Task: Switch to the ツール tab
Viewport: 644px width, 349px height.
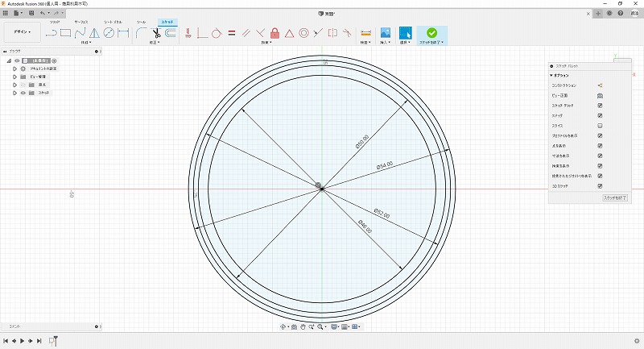Action: tap(142, 22)
